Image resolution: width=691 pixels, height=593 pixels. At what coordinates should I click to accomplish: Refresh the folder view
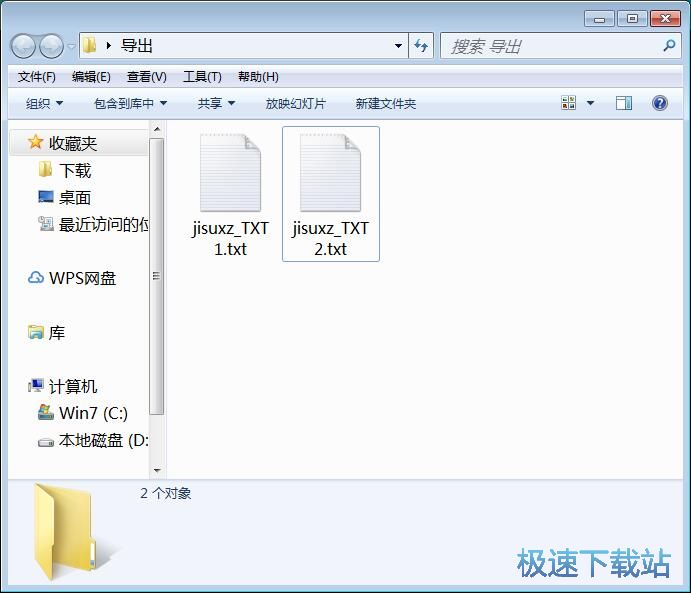tap(421, 46)
